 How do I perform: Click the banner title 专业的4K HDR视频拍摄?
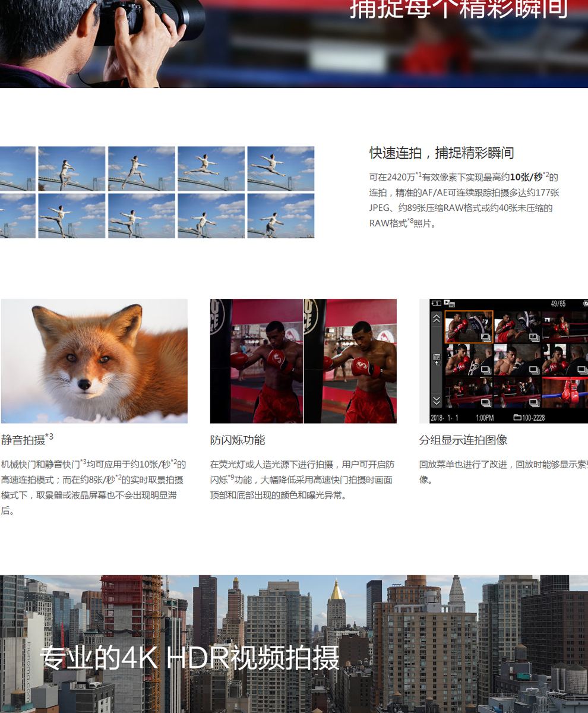[189, 657]
